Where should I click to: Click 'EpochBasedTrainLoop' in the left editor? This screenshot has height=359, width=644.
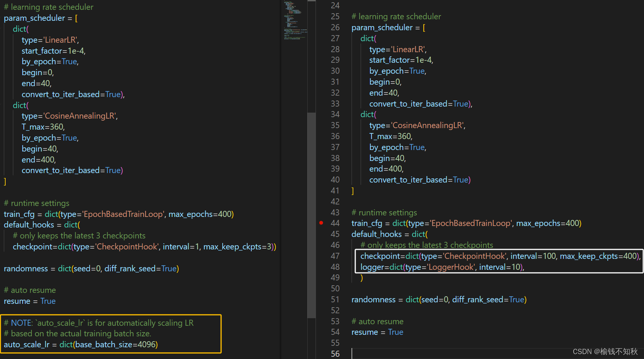click(x=123, y=214)
